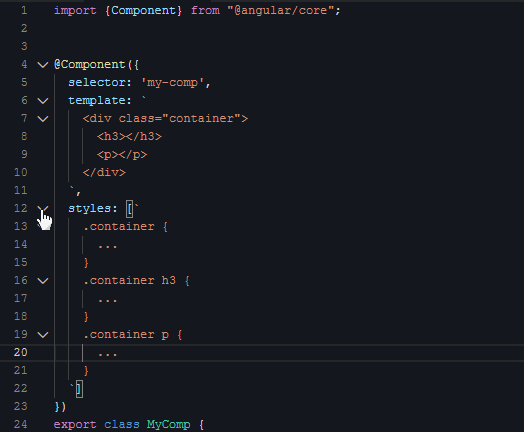Click the selector property name
The height and width of the screenshot is (432, 524).
click(x=96, y=83)
